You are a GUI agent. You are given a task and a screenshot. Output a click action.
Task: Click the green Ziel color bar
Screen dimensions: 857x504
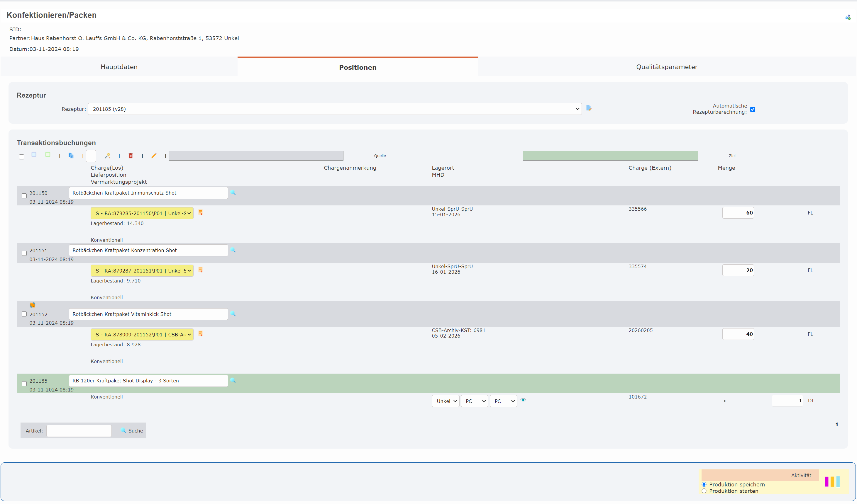coord(610,156)
